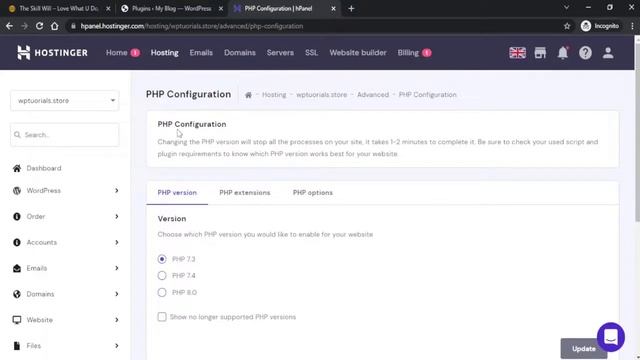Viewport: 640px width, 360px height.
Task: Expand Emails sidebar section chevron
Action: click(x=117, y=268)
